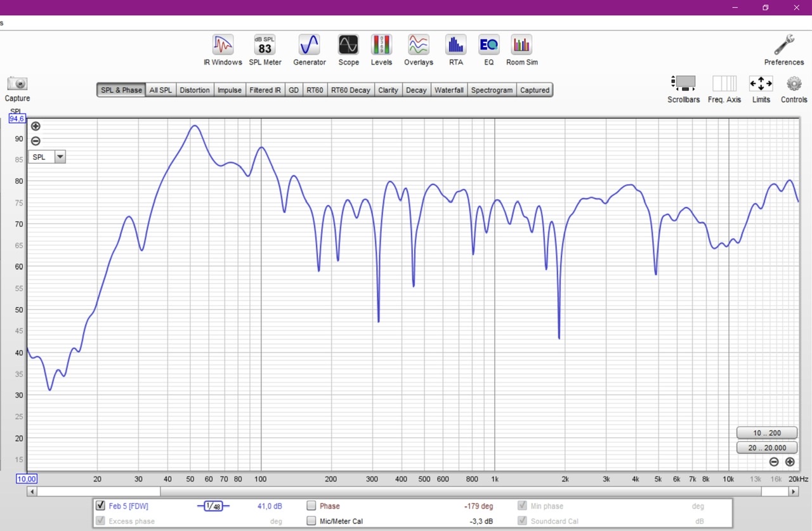Open the Levels meter icon
Viewport: 812px width, 531px height.
click(x=381, y=45)
